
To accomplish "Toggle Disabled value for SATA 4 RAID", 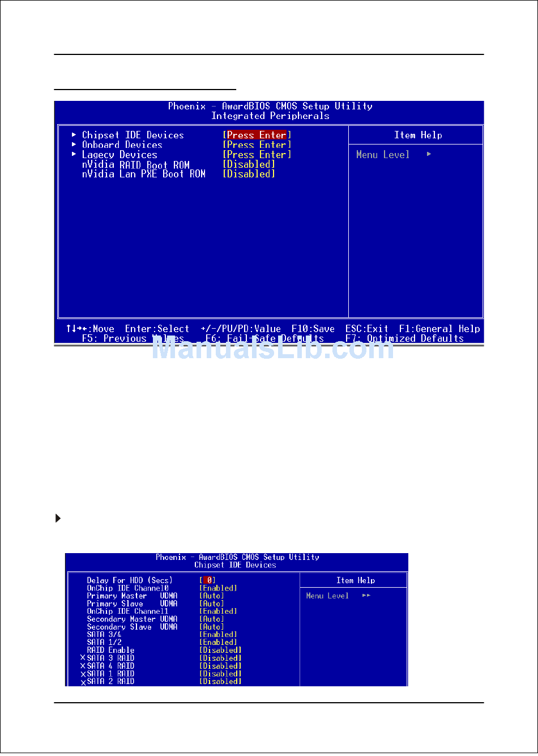I will 221,666.
